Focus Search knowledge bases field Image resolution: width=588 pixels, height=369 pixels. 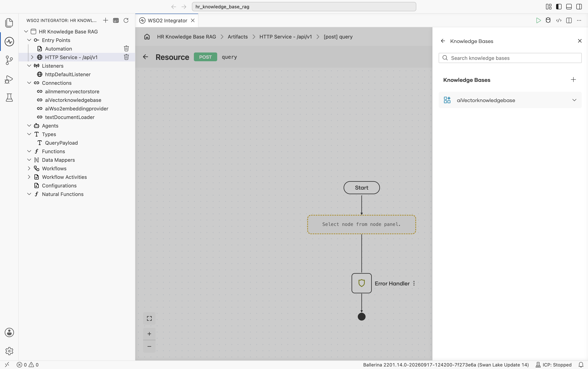[510, 58]
